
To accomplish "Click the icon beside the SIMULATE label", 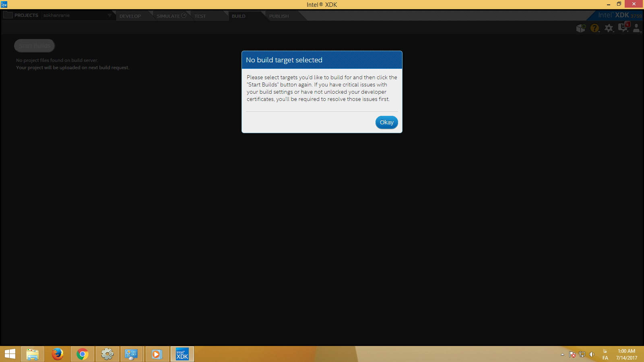I will pyautogui.click(x=184, y=15).
